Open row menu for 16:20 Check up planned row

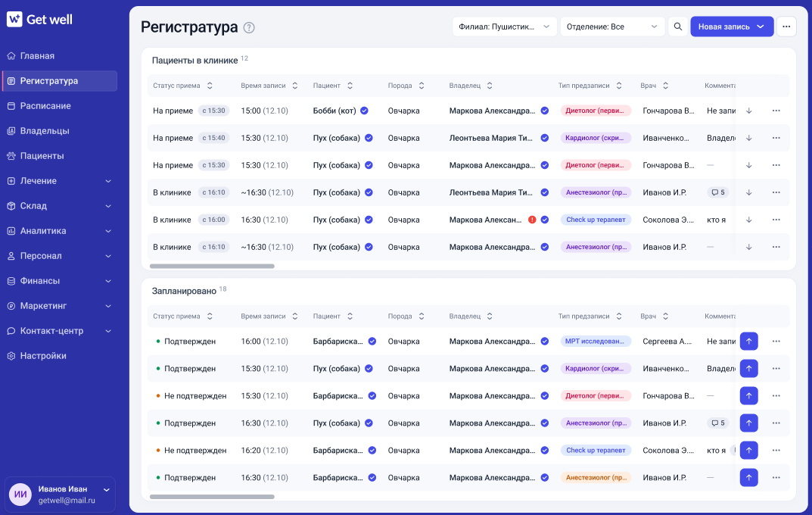(776, 450)
